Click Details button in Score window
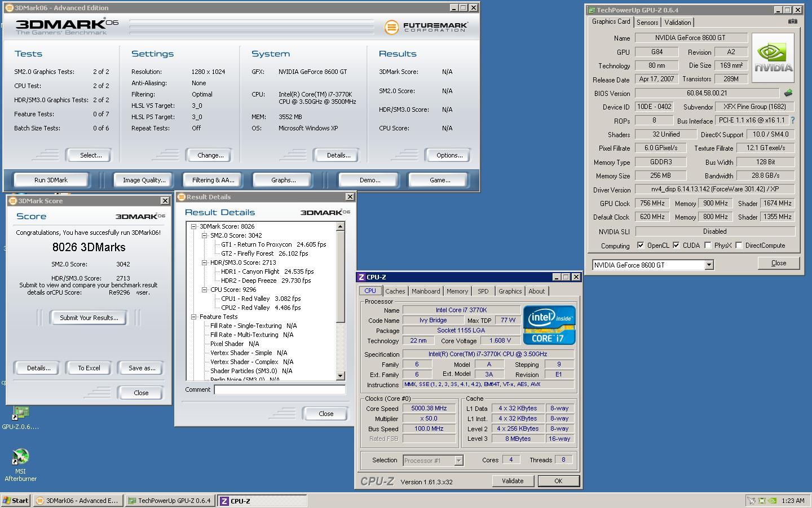The height and width of the screenshot is (508, 812). [x=38, y=368]
